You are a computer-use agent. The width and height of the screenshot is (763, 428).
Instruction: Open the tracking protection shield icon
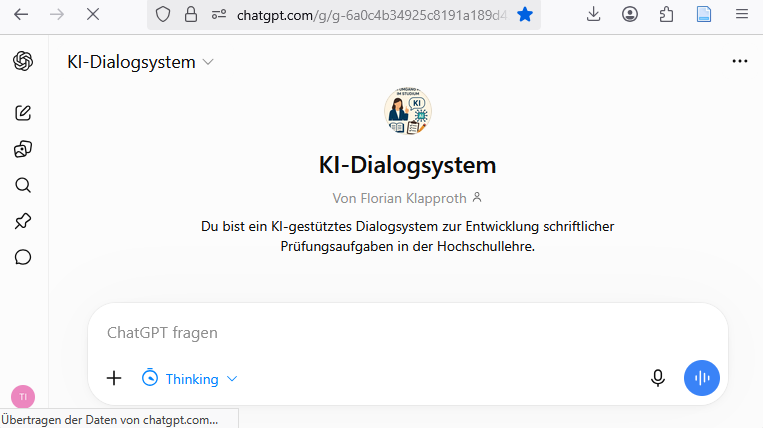click(163, 15)
